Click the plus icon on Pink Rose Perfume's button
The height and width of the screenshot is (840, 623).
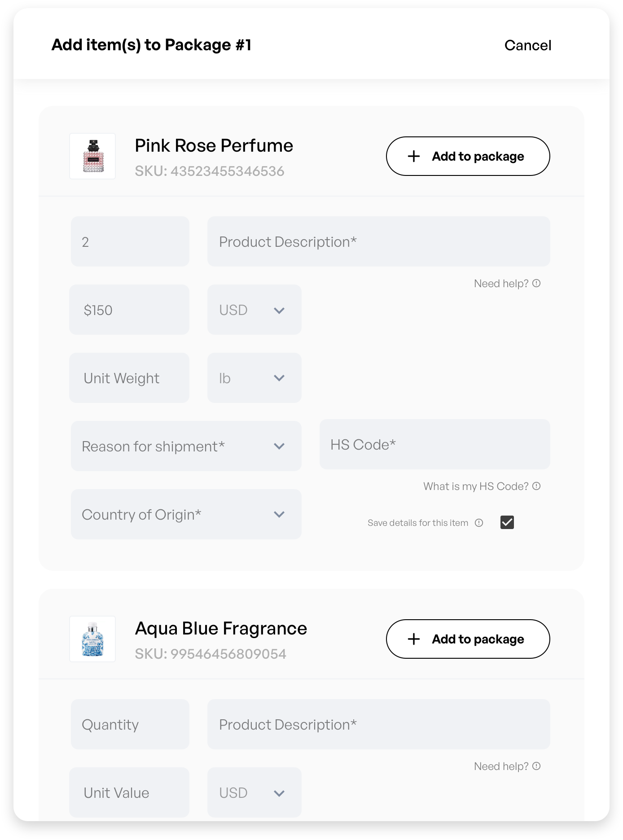[x=413, y=156]
